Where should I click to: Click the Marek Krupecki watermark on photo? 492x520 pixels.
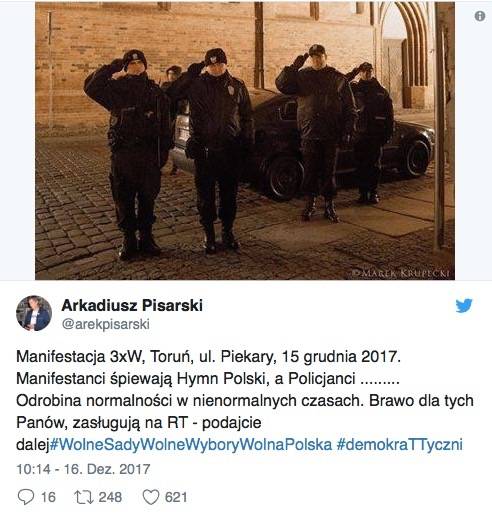[401, 273]
